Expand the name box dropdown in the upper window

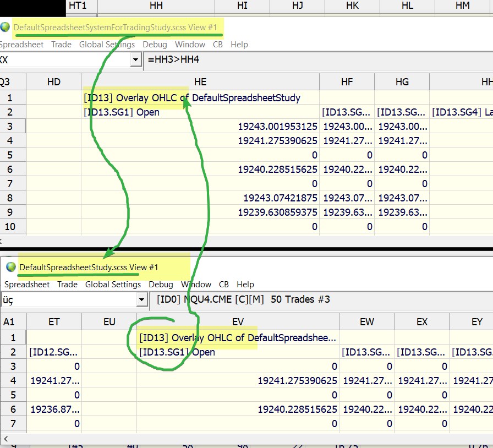coord(135,59)
